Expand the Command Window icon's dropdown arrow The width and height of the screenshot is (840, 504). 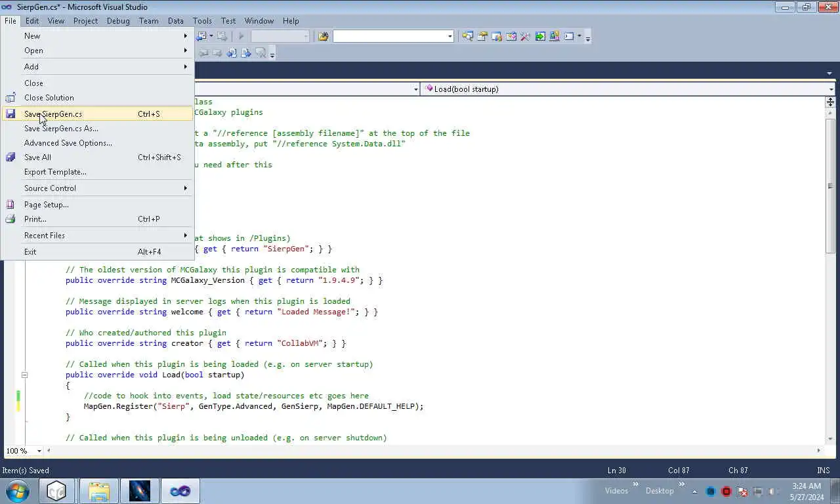pos(579,36)
